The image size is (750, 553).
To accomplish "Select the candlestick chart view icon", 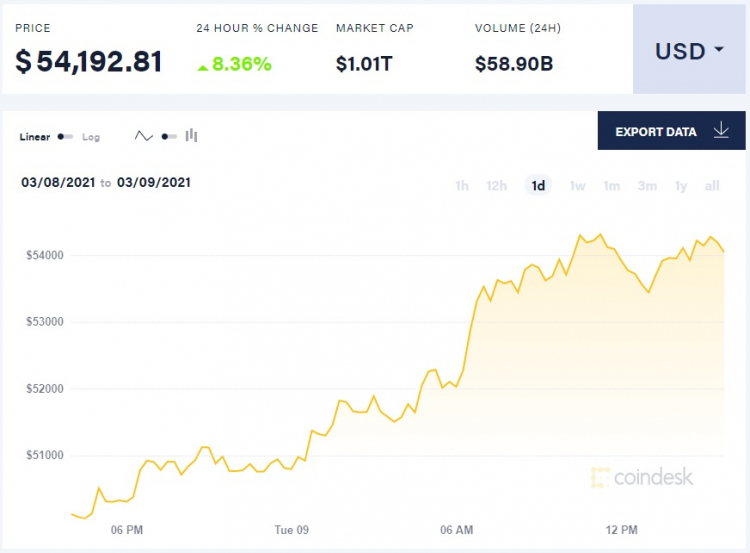I will click(x=192, y=136).
